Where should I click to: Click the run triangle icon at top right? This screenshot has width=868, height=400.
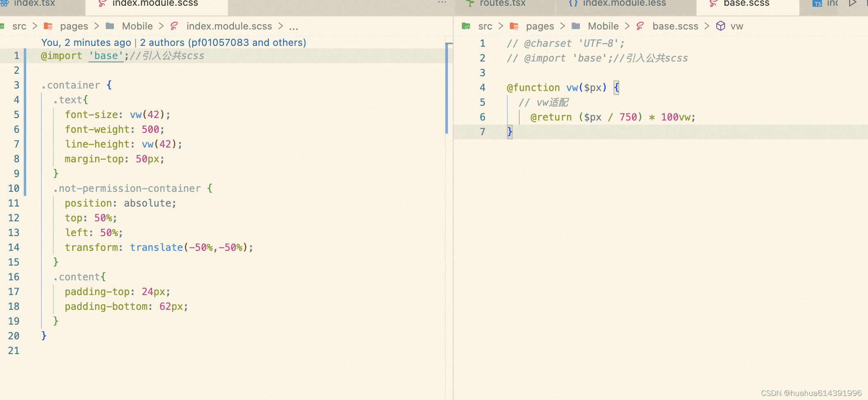click(x=852, y=3)
